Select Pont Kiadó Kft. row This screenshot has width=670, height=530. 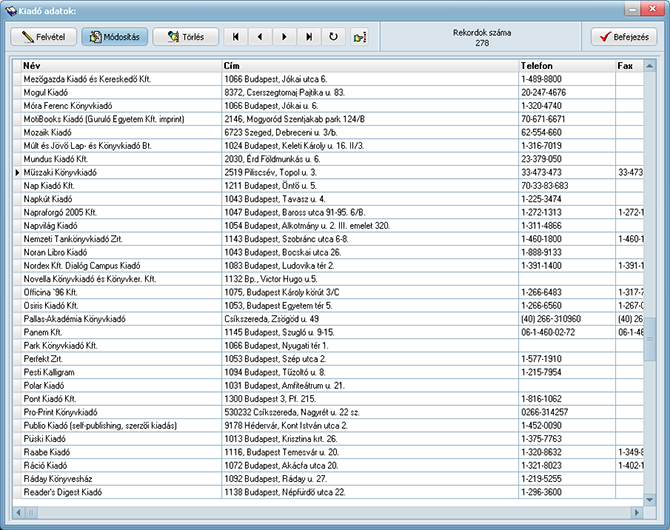328,399
